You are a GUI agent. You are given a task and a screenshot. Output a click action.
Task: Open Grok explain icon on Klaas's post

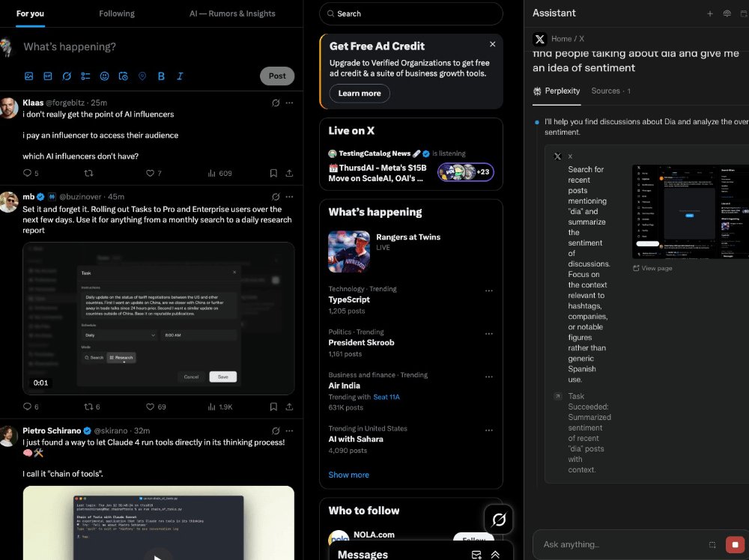(276, 103)
